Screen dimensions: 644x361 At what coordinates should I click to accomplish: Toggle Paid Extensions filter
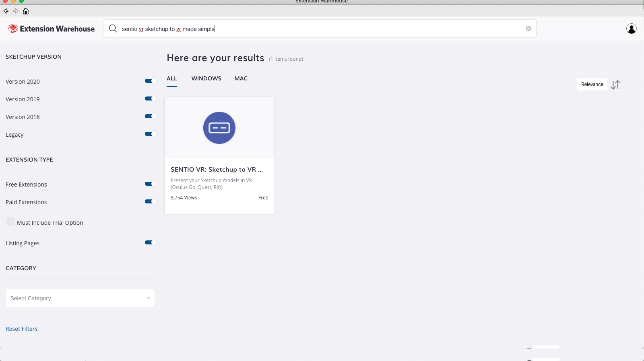pos(151,201)
